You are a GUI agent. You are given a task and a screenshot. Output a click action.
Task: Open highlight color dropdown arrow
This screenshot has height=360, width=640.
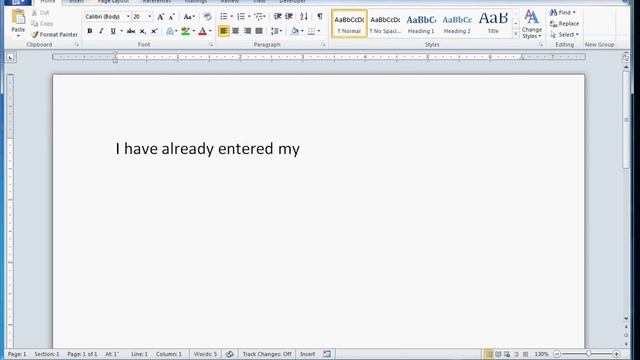point(193,31)
